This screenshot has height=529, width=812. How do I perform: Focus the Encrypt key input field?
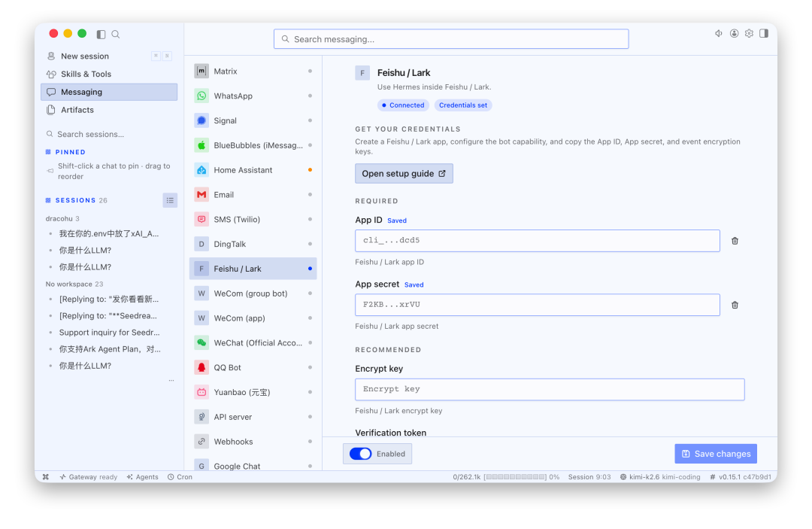click(550, 390)
